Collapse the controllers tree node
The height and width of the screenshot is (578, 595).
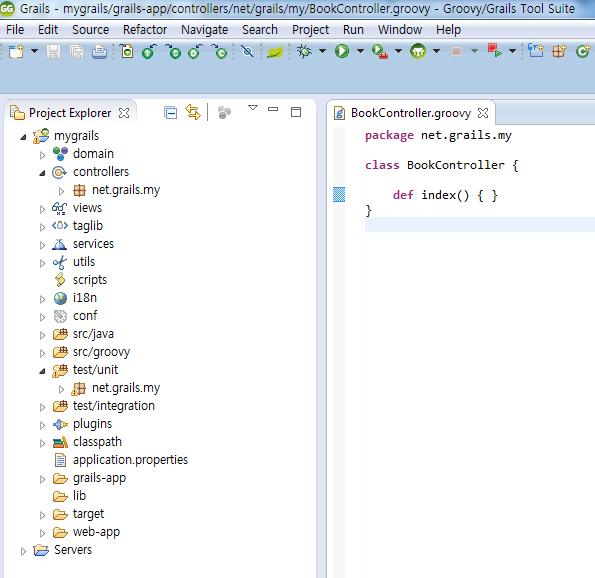pos(42,173)
